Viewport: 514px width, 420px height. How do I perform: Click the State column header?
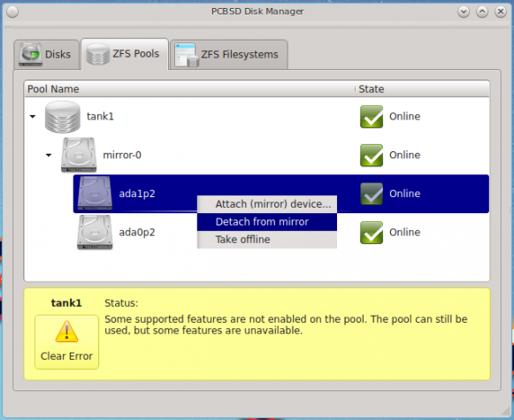422,88
